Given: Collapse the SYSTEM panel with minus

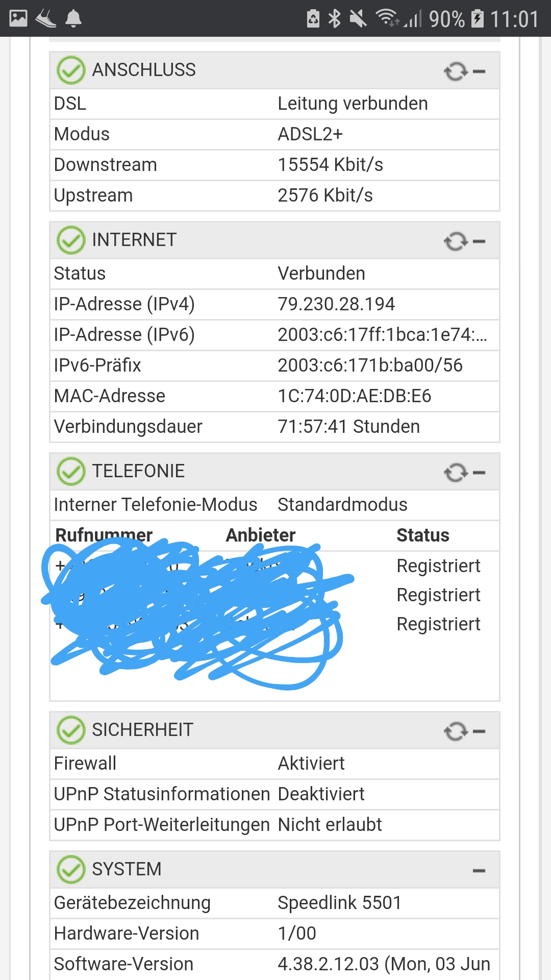Looking at the screenshot, I should 479,871.
